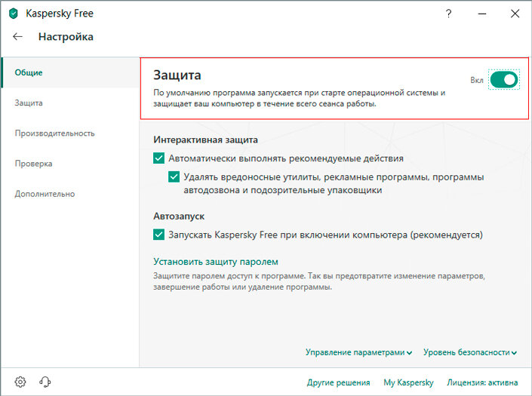Expand the Управление параметрами dropdown
Viewport: 532px width, 396px height.
(358, 352)
